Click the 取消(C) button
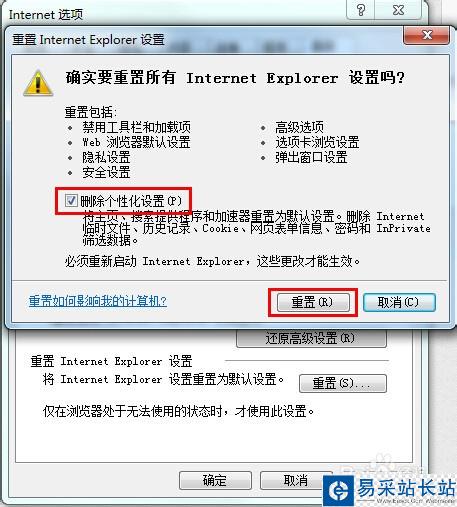 pyautogui.click(x=399, y=302)
